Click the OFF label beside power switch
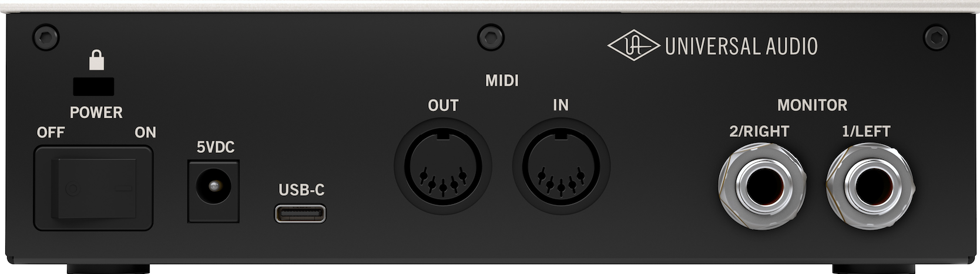The height and width of the screenshot is (274, 980). (51, 132)
